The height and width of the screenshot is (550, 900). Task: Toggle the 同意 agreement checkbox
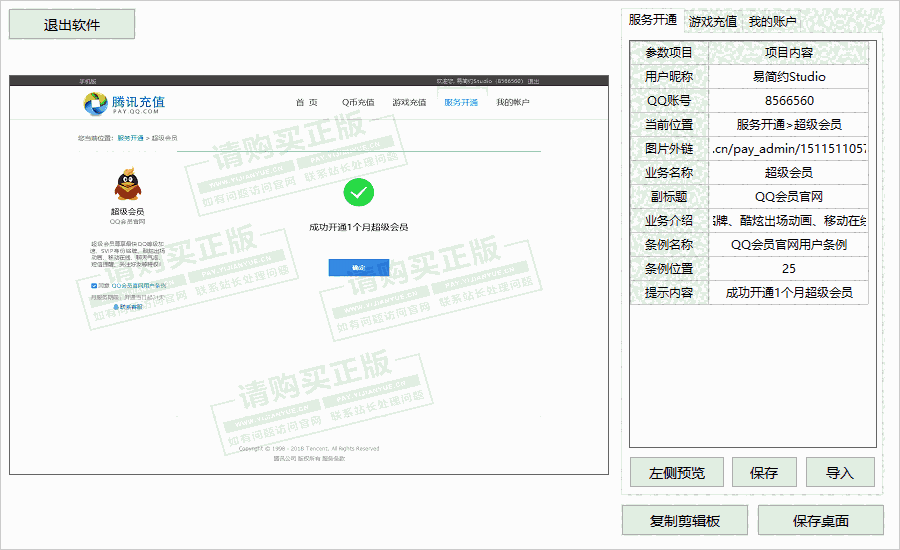(94, 285)
